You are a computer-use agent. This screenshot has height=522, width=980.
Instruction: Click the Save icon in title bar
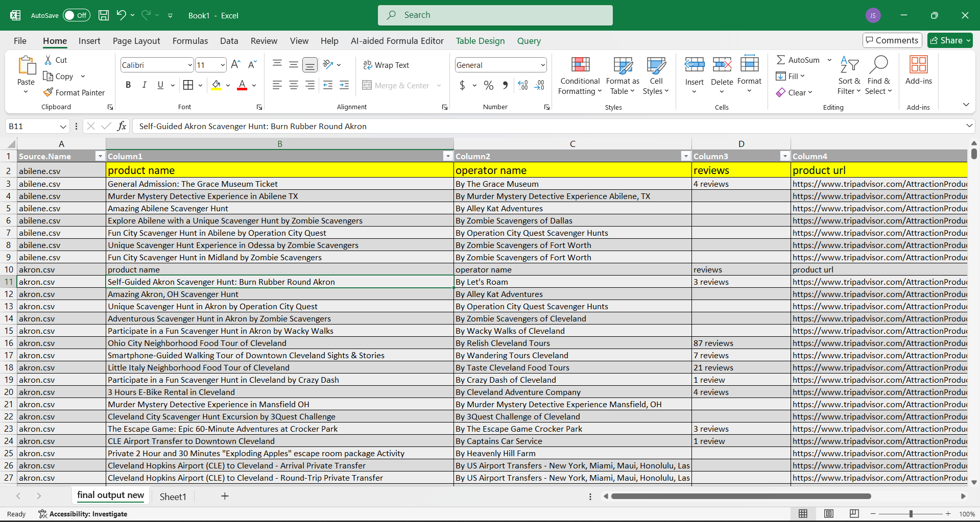(x=104, y=15)
